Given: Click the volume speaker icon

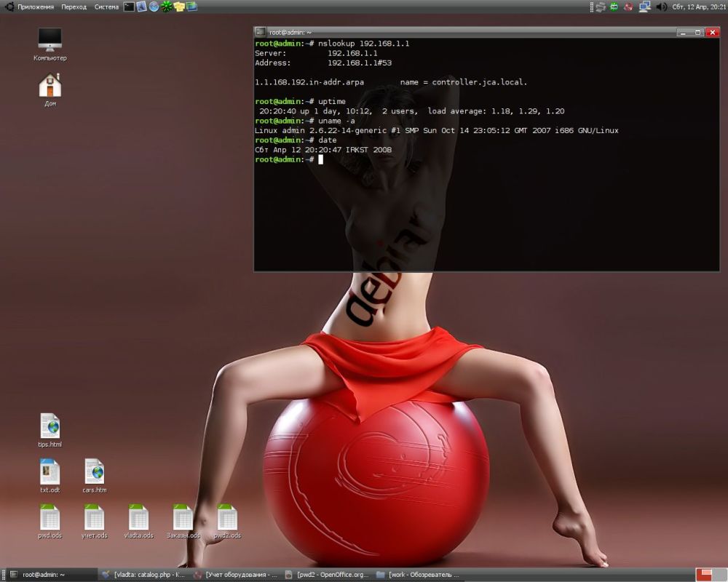Looking at the screenshot, I should pyautogui.click(x=662, y=7).
